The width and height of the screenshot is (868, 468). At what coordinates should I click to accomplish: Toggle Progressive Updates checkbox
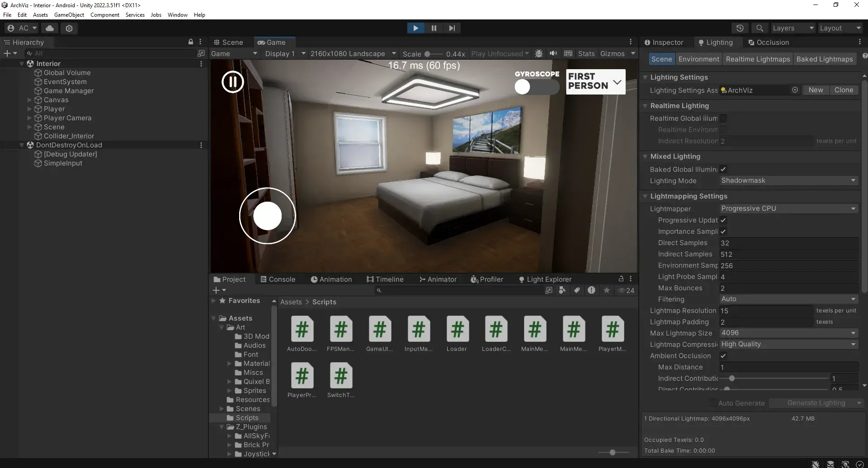[x=723, y=220]
